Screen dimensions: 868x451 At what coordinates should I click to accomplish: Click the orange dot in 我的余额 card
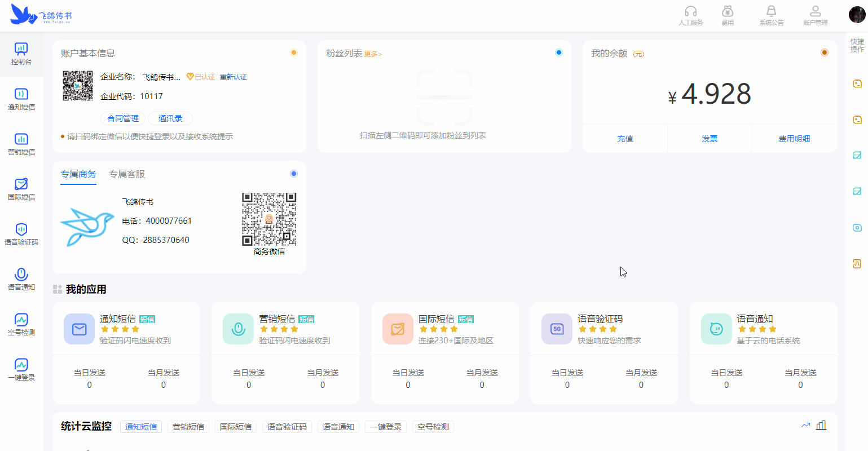point(825,52)
